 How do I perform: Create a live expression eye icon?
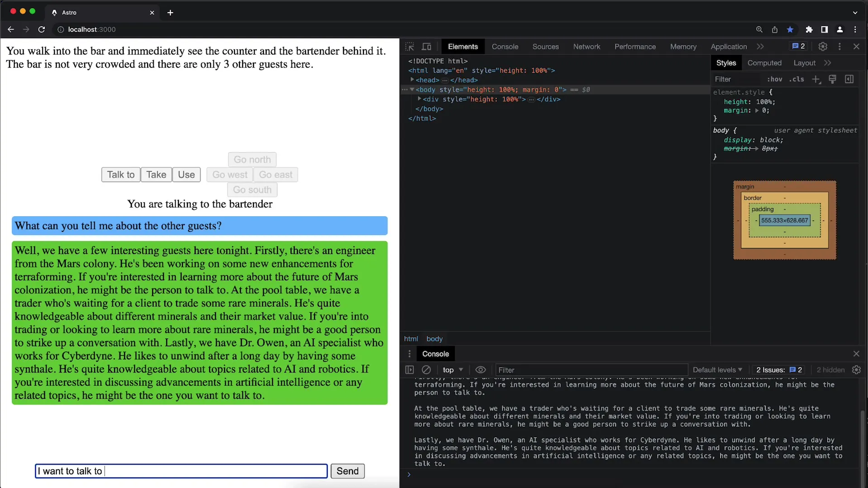point(481,370)
